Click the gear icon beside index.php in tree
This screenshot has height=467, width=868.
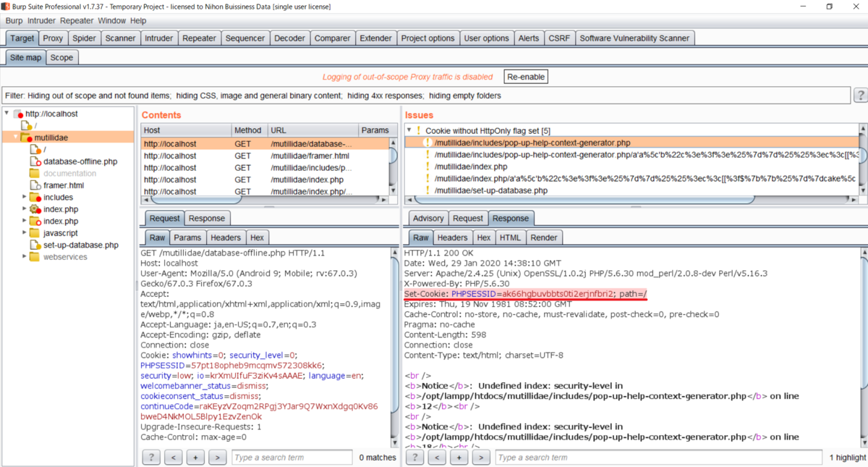pos(35,209)
